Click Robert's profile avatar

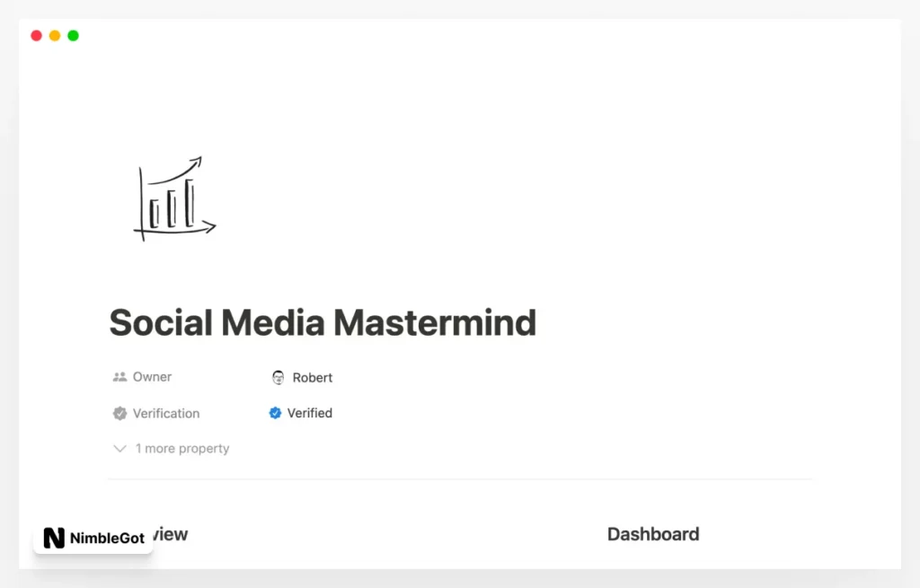(279, 377)
